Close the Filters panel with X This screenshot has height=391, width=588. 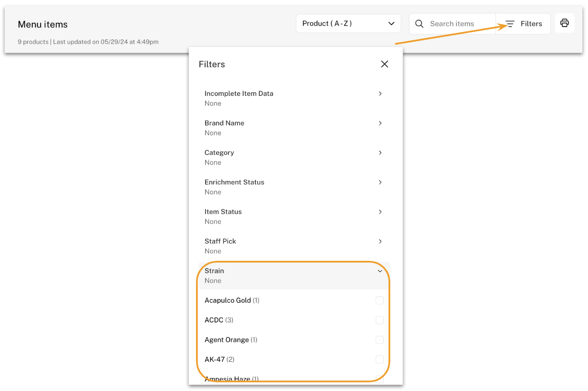384,64
